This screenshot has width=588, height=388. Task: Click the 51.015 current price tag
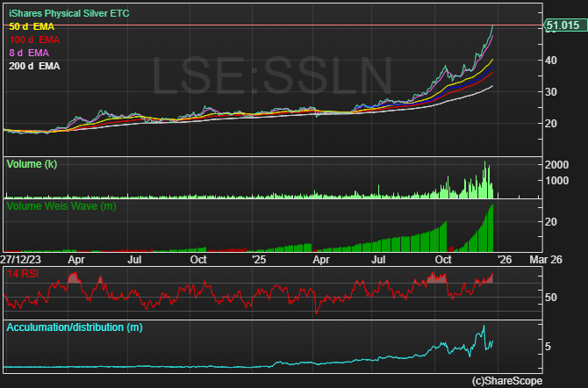pos(563,26)
